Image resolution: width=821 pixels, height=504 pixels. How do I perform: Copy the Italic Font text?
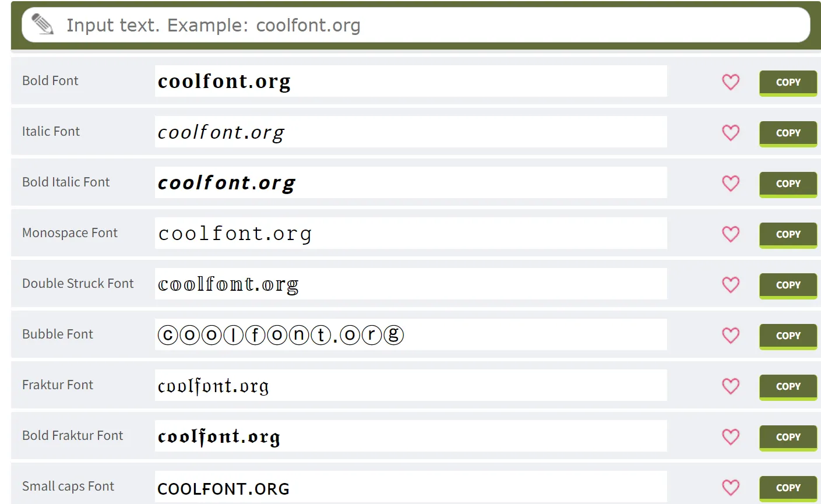pos(788,133)
